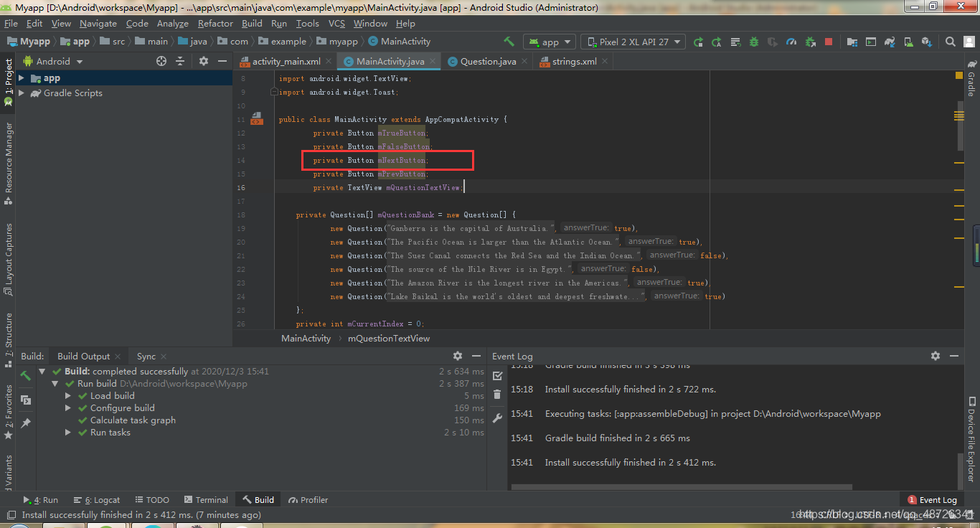Click the gutter icon on line 11 of the editor

(x=257, y=118)
